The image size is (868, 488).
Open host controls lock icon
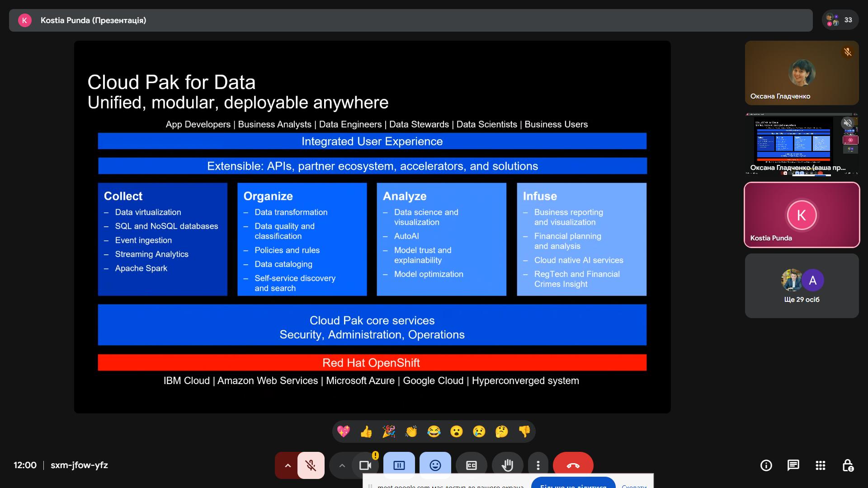pos(848,465)
